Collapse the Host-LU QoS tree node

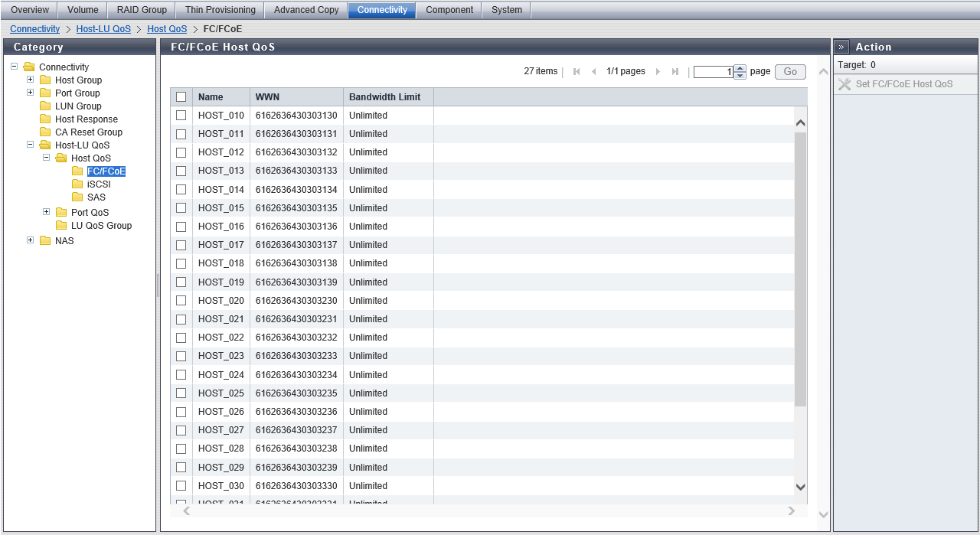[31, 145]
